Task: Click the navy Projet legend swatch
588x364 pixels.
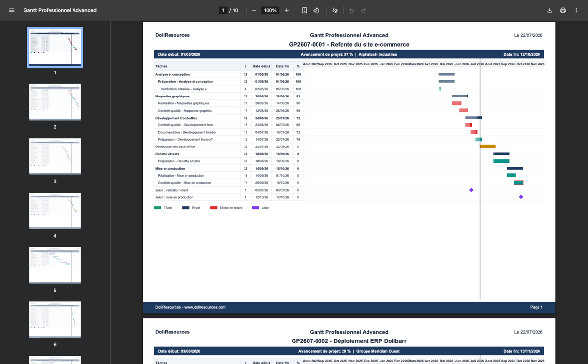Action: click(x=186, y=208)
